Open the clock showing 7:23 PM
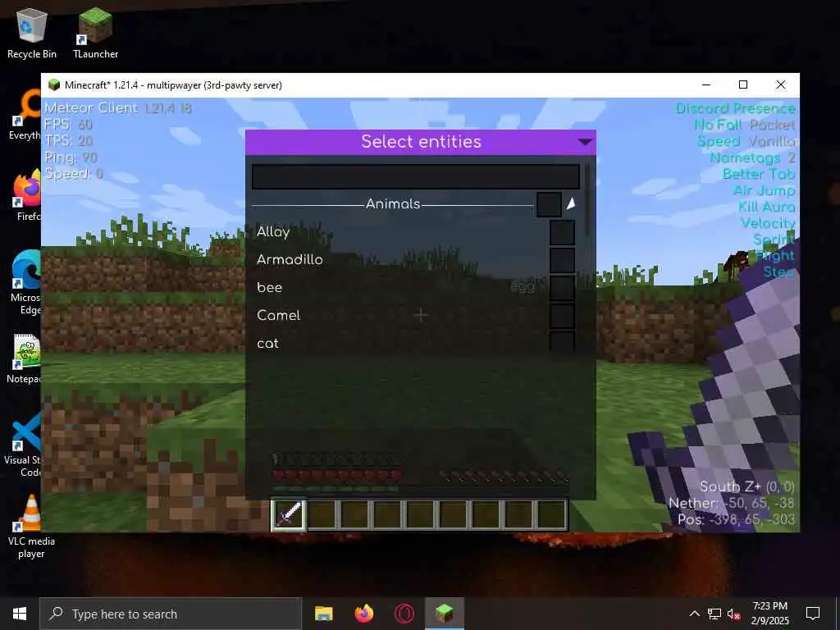 point(769,614)
